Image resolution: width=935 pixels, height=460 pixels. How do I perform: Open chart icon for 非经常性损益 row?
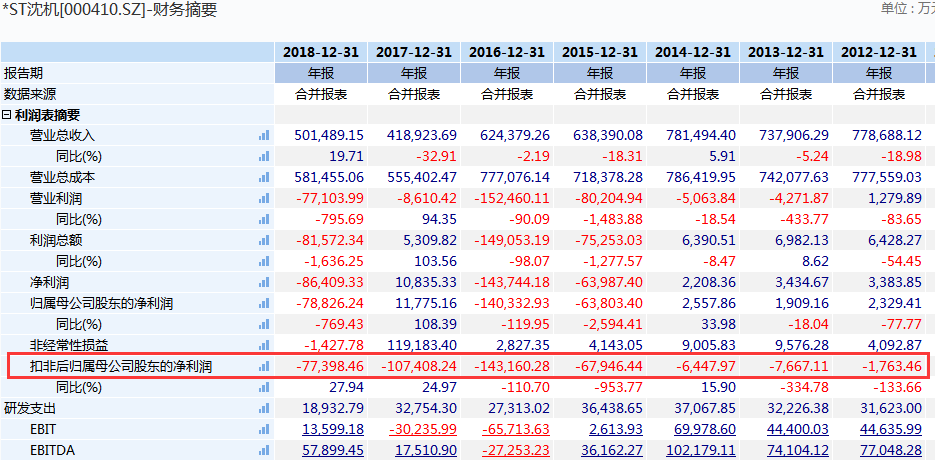(x=264, y=345)
